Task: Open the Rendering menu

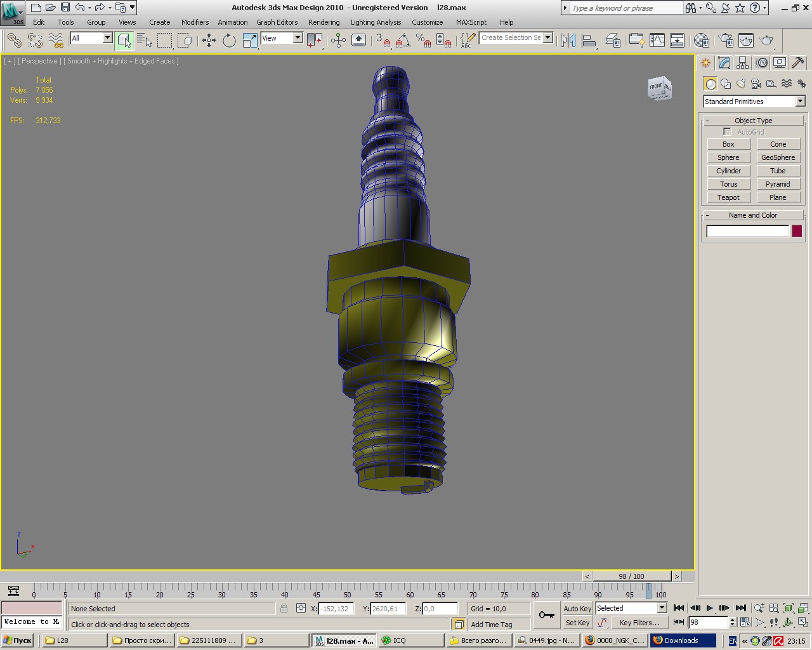Action: point(324,22)
